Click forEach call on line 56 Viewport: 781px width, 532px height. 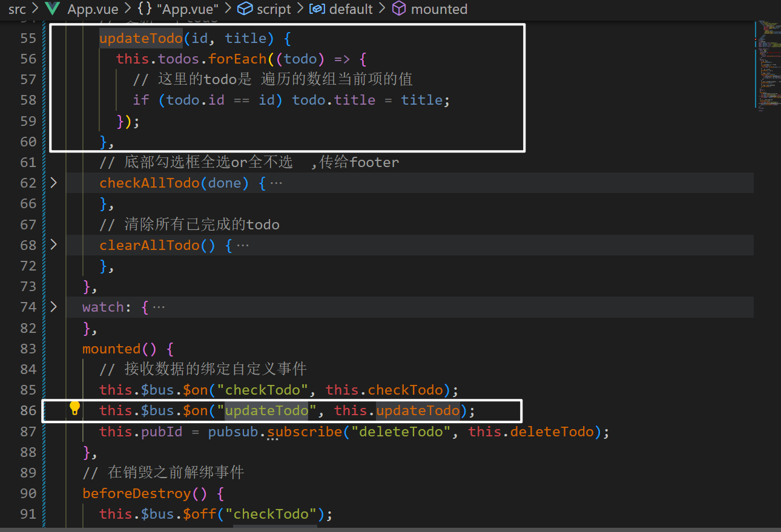point(237,59)
